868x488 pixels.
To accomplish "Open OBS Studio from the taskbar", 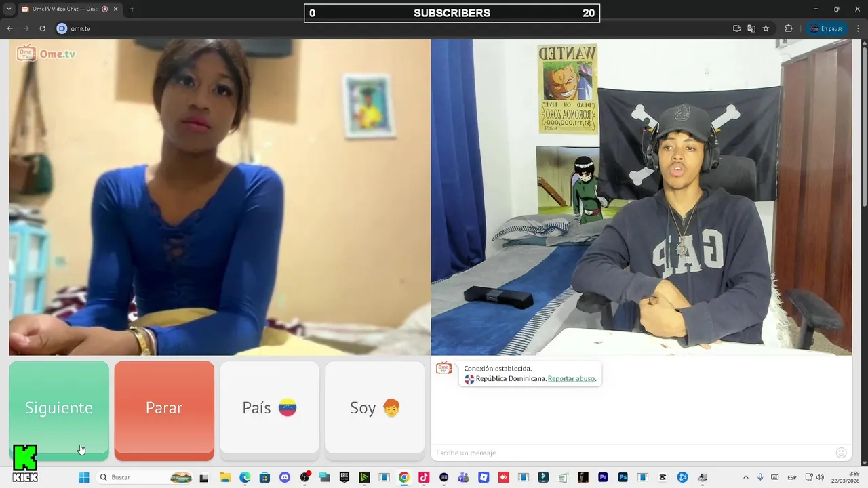I will pyautogui.click(x=304, y=477).
